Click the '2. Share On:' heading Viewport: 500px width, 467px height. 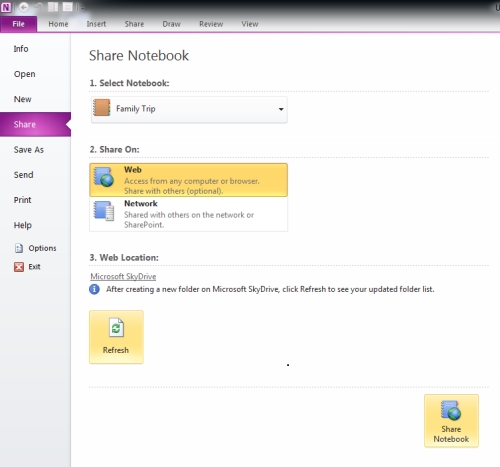click(114, 149)
